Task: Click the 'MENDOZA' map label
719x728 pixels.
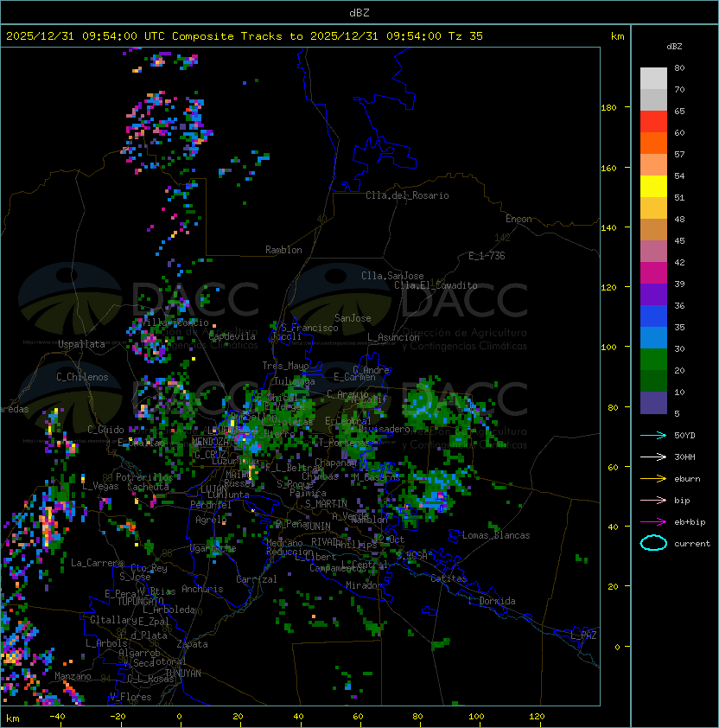Action: click(x=210, y=442)
